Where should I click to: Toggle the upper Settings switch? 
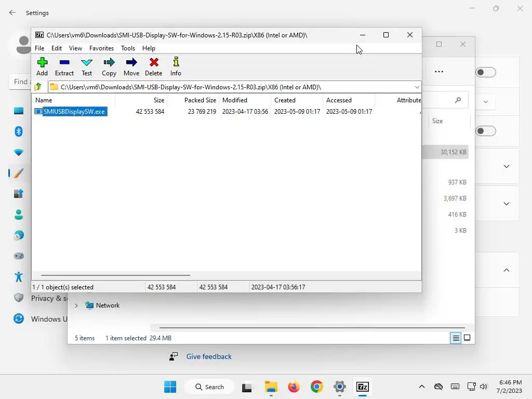tap(486, 72)
